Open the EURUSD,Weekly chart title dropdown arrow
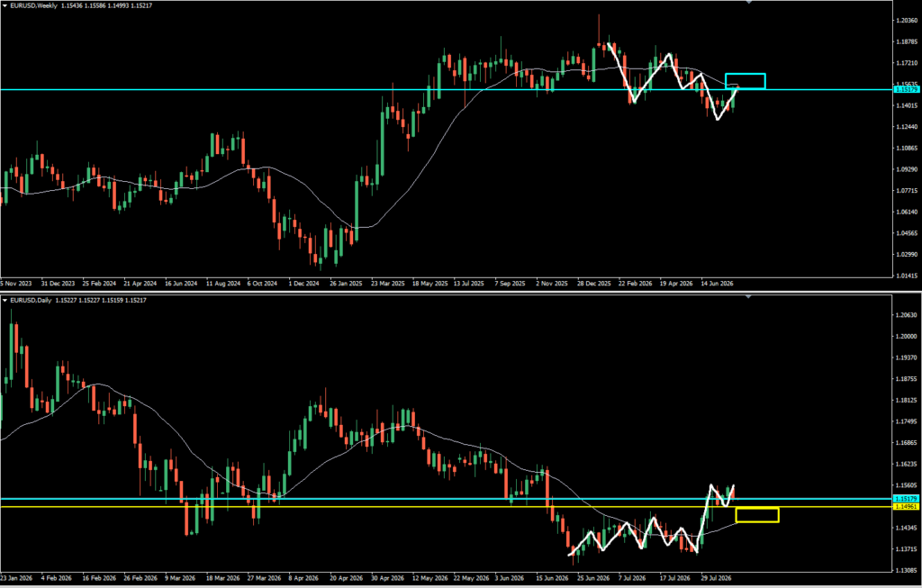The image size is (922, 588). click(5, 6)
